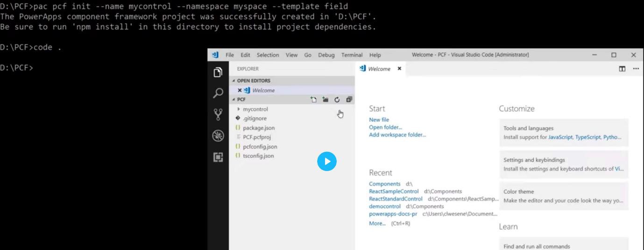
Task: Click the TypeScript language support link
Action: pos(587,137)
